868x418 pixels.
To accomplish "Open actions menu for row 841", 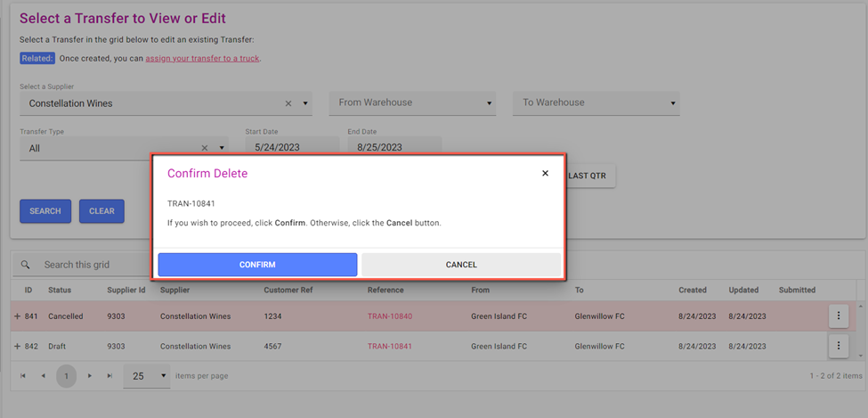I will pyautogui.click(x=839, y=316).
